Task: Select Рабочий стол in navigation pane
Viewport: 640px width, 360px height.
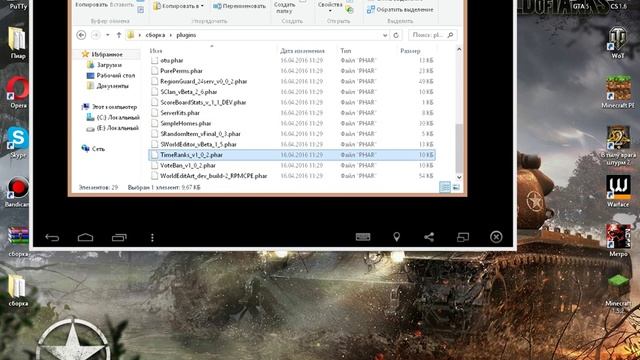Action: [x=111, y=75]
